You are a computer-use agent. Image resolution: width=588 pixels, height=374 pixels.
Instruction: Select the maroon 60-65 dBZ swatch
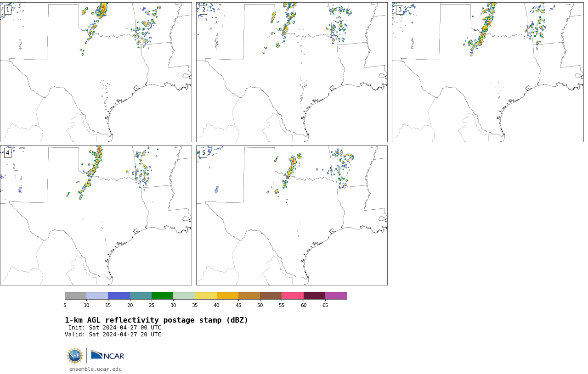pos(314,296)
